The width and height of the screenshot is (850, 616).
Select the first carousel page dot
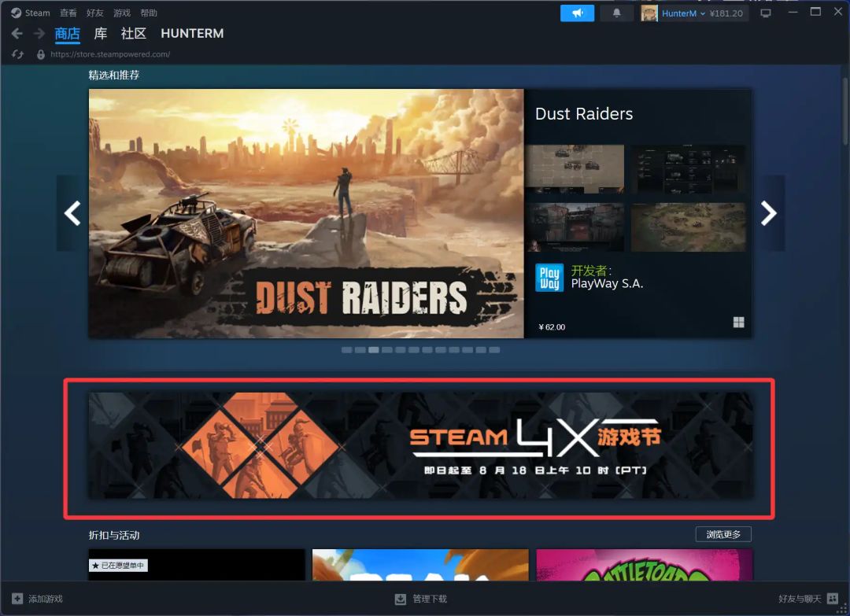(346, 350)
